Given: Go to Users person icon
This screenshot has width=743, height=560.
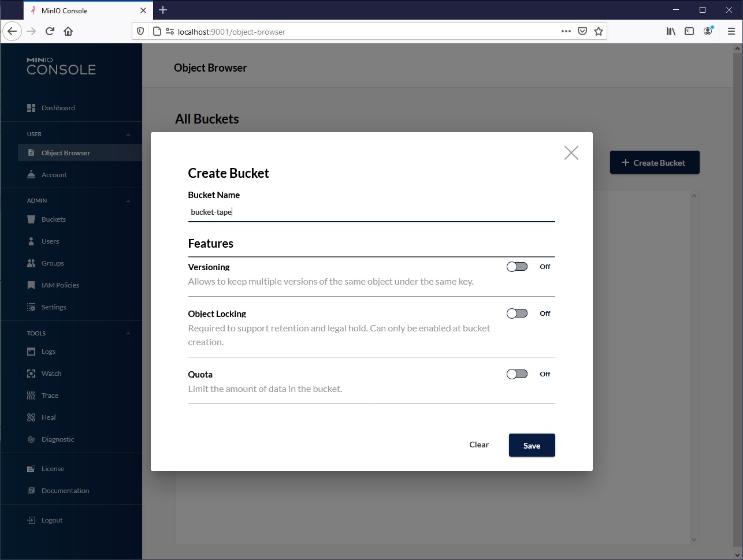Looking at the screenshot, I should pyautogui.click(x=31, y=241).
